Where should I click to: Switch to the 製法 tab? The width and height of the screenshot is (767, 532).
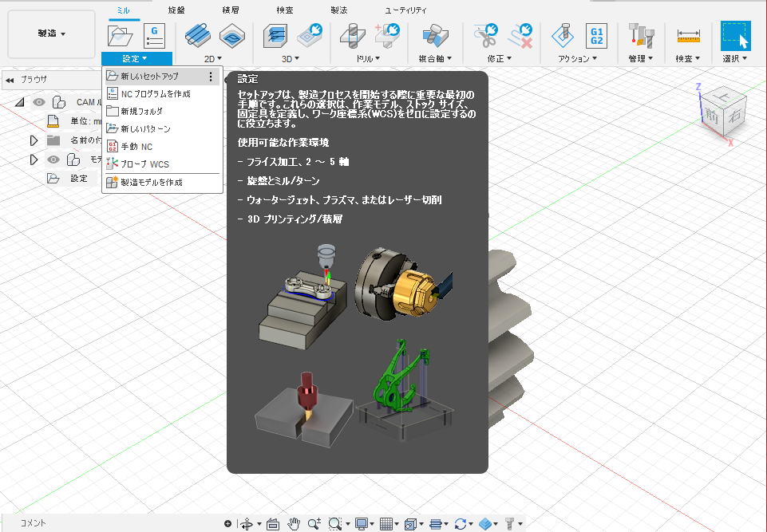[338, 10]
